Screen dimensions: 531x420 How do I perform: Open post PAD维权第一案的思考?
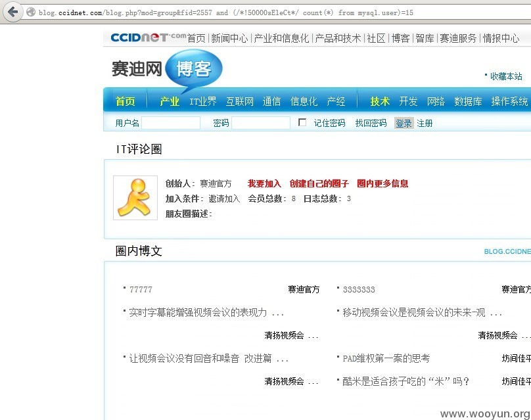pyautogui.click(x=386, y=358)
